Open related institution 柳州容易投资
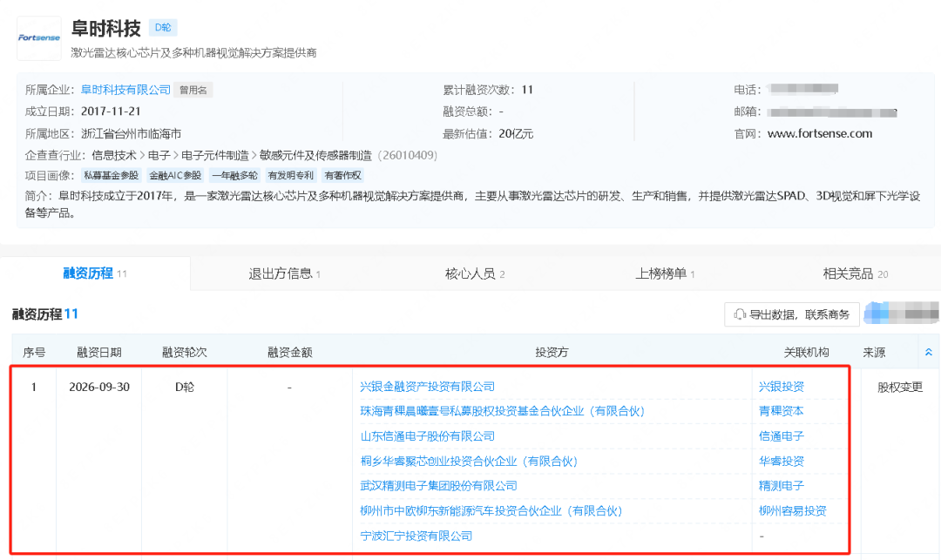The height and width of the screenshot is (560, 941). pyautogui.click(x=793, y=511)
